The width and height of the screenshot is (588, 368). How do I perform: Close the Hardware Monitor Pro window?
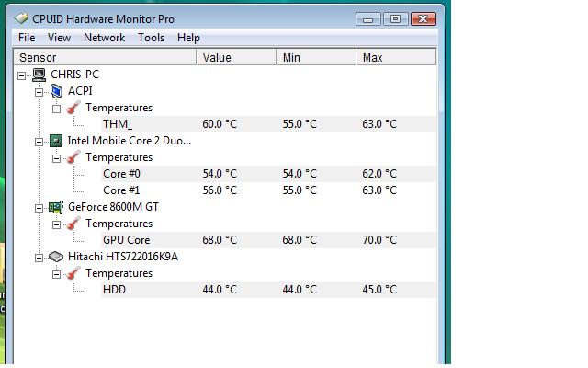coord(423,18)
